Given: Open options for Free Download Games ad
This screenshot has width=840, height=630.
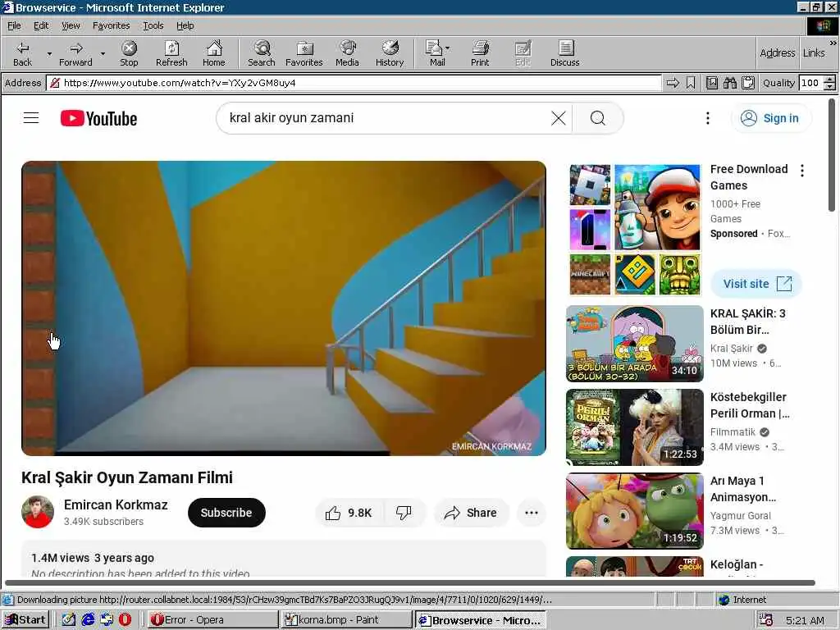Looking at the screenshot, I should pyautogui.click(x=802, y=171).
